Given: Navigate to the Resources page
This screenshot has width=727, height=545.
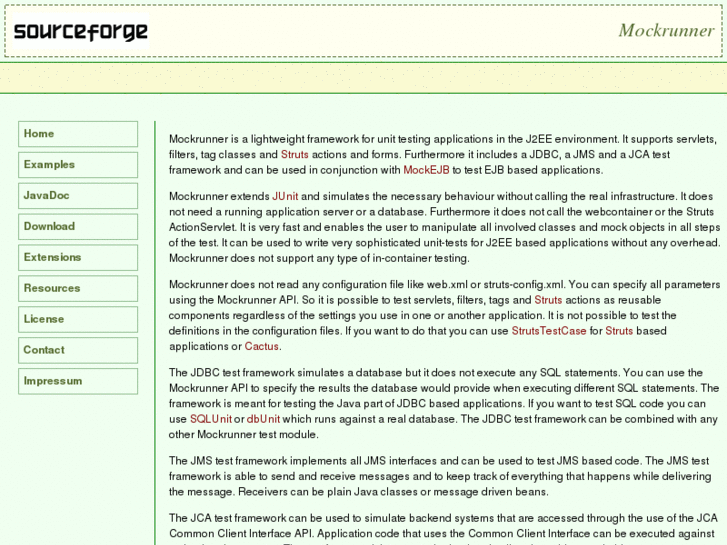Looking at the screenshot, I should click(x=78, y=289).
